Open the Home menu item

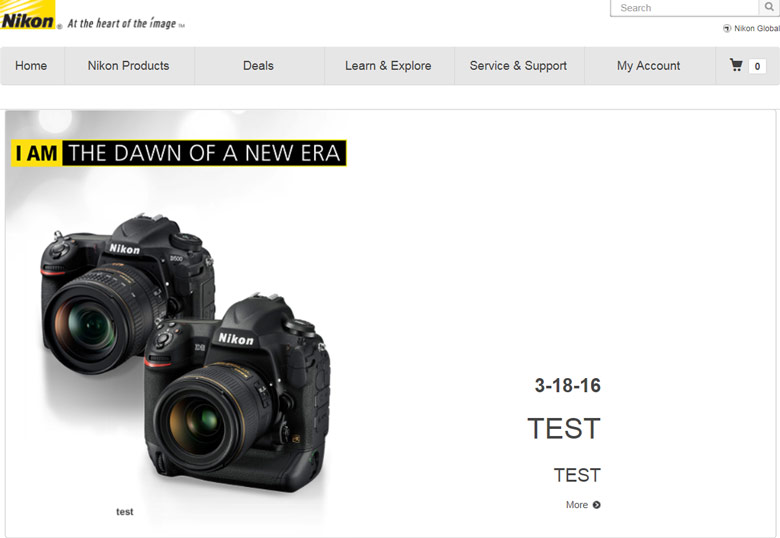pos(31,66)
